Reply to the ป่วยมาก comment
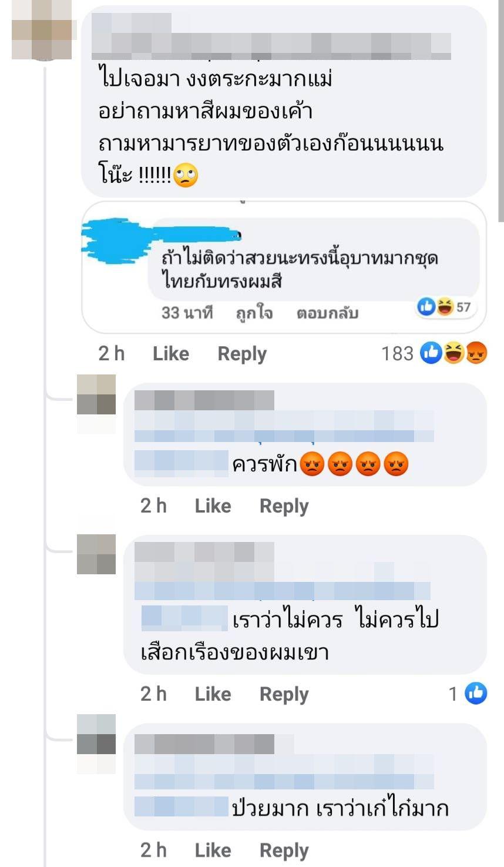The width and height of the screenshot is (504, 867). point(284,851)
